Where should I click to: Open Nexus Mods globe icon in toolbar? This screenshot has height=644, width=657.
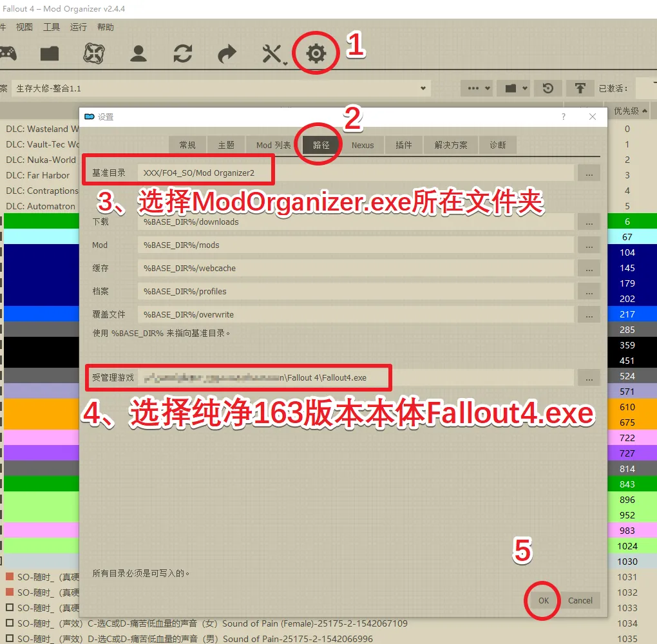(x=94, y=53)
